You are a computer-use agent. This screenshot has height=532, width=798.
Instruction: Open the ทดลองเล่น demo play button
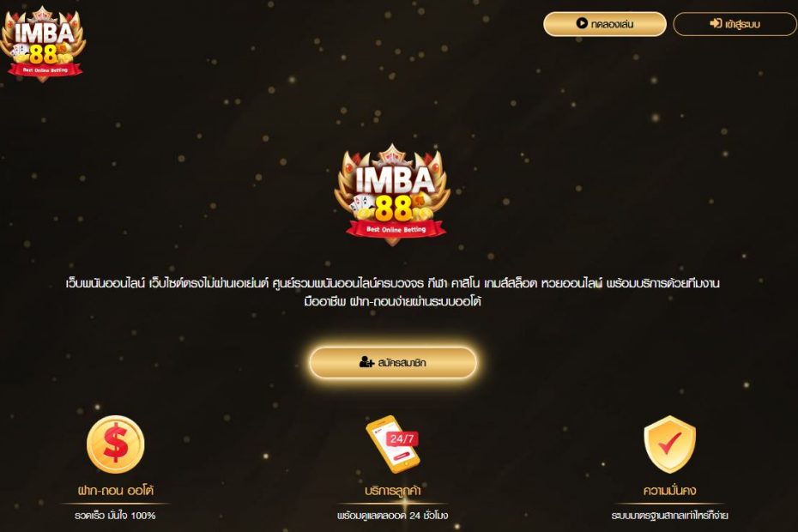(605, 24)
